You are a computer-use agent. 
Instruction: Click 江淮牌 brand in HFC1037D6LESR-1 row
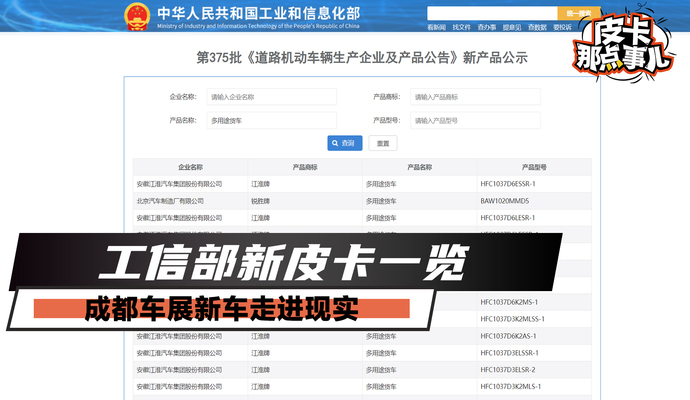pos(260,218)
